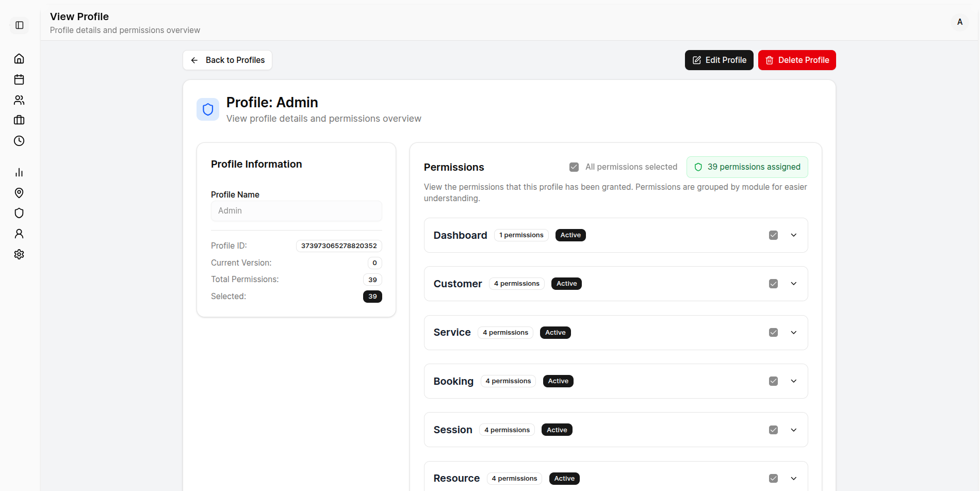Image resolution: width=980 pixels, height=491 pixels.
Task: Open the Locations map pin sidebar icon
Action: coord(19,193)
